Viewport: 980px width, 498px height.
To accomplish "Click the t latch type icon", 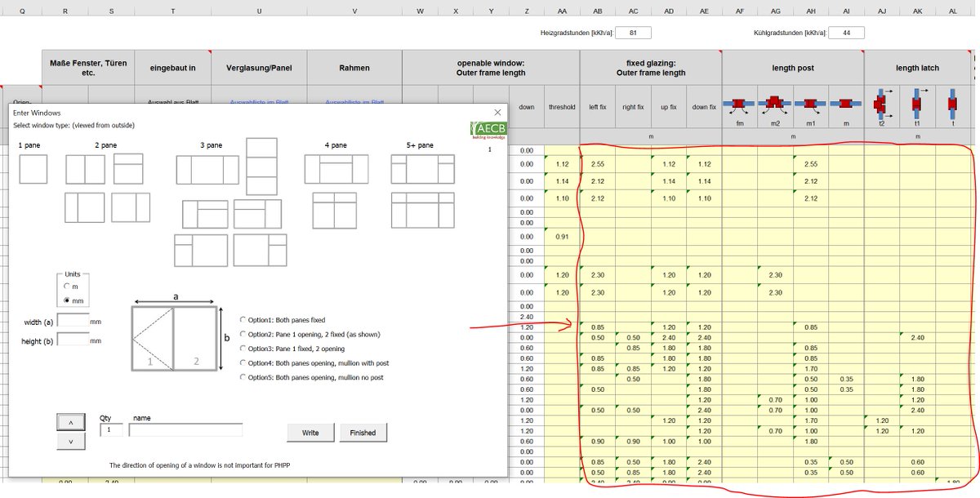I will (952, 104).
